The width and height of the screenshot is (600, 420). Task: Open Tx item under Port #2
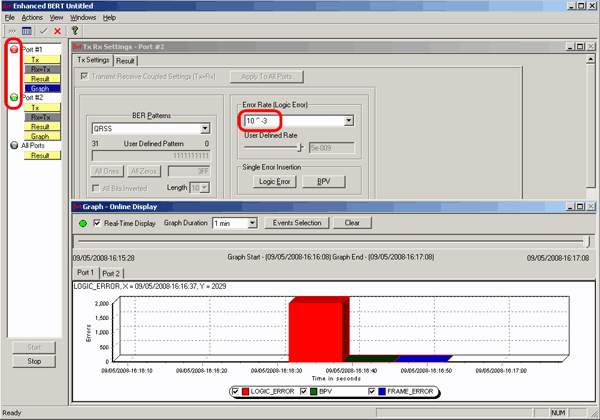[42, 107]
